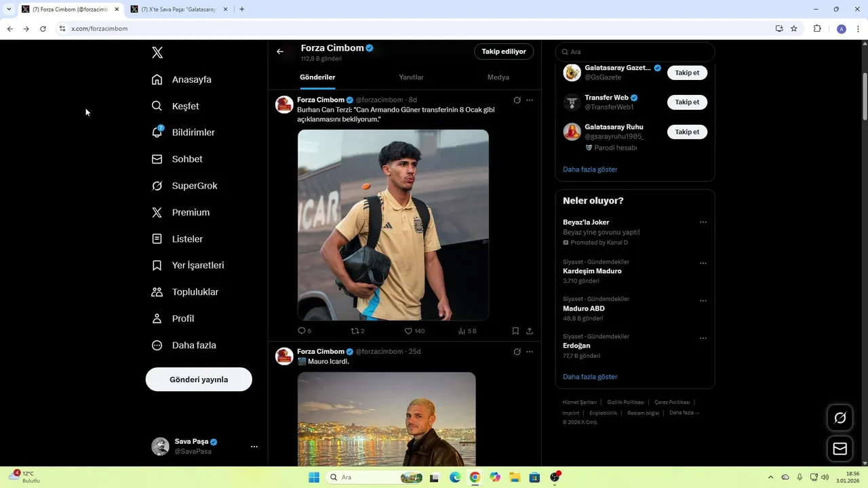Image resolution: width=868 pixels, height=488 pixels.
Task: Open Gizlilik Politikası footer link
Action: click(625, 402)
